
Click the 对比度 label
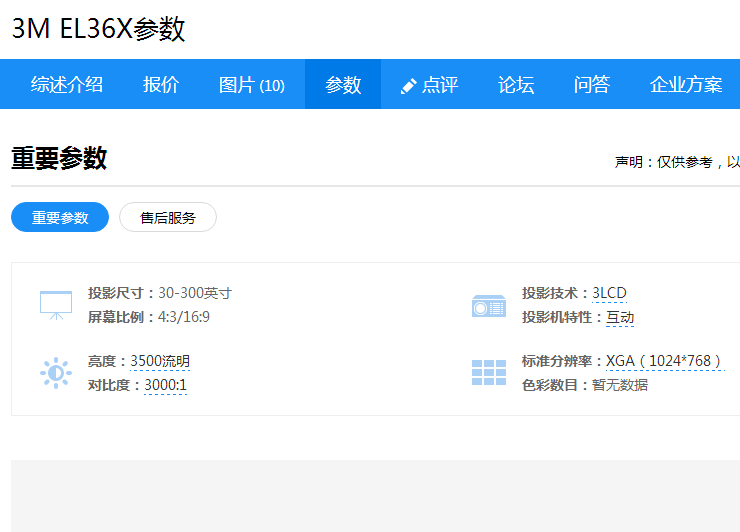[109, 385]
